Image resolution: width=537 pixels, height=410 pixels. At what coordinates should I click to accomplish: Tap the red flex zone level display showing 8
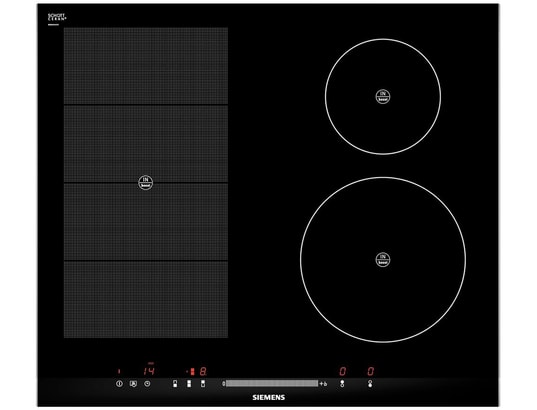click(203, 371)
